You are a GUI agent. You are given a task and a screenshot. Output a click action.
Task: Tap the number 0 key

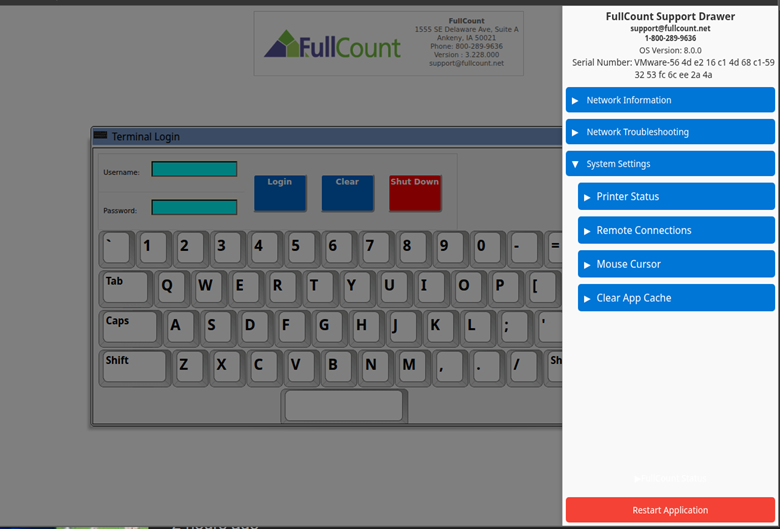(x=488, y=248)
